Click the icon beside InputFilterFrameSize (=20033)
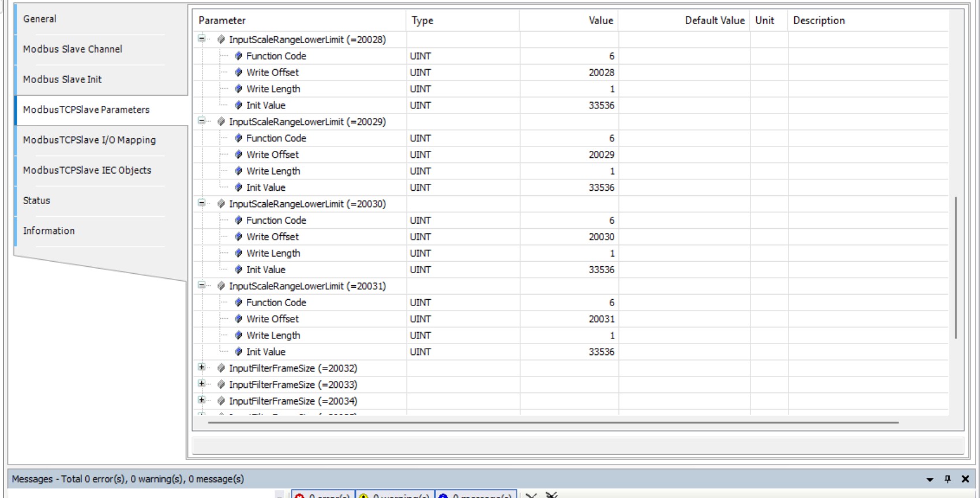The height and width of the screenshot is (498, 980). (x=221, y=384)
